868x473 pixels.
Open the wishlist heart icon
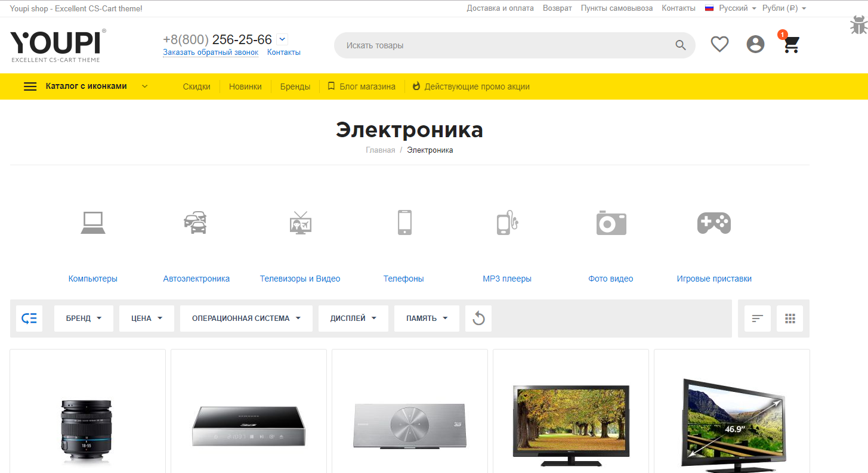719,44
